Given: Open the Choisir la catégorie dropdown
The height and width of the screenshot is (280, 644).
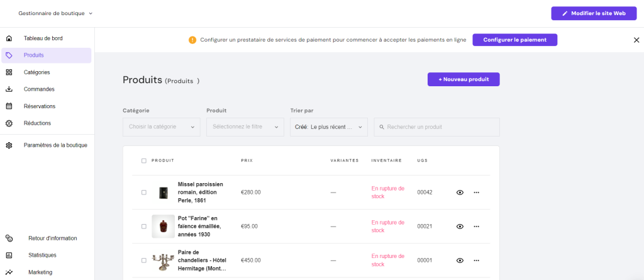Looking at the screenshot, I should point(161,127).
